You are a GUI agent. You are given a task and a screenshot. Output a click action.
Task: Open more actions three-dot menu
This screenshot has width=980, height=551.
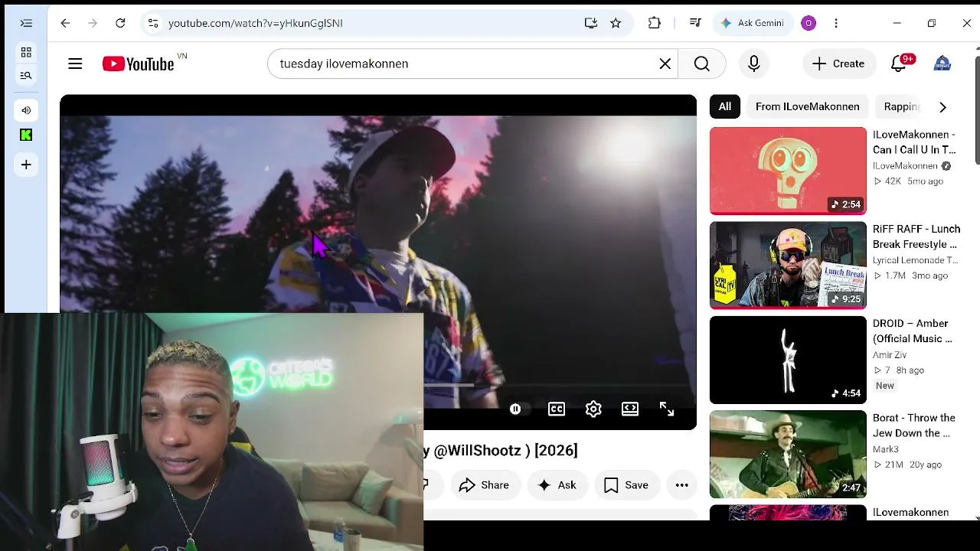tap(681, 485)
